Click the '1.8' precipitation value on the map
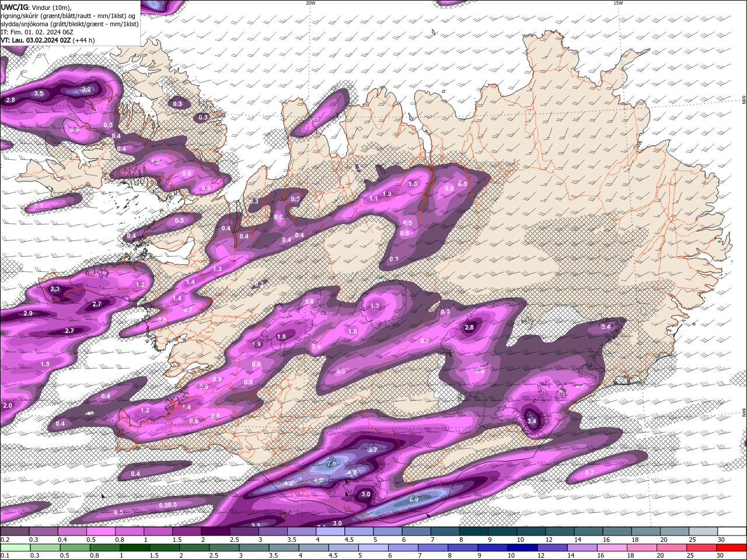Viewport: 747px width, 560px height. [281, 337]
